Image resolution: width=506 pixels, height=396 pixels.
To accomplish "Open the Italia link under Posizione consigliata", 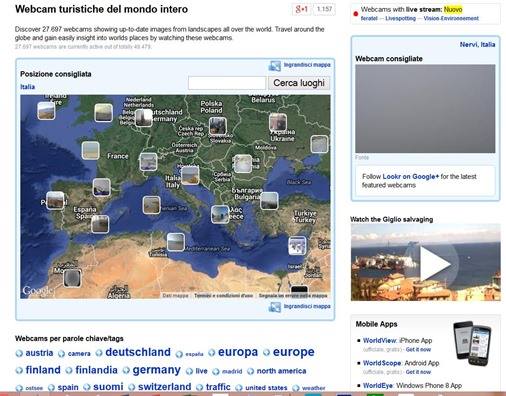I will click(x=27, y=87).
